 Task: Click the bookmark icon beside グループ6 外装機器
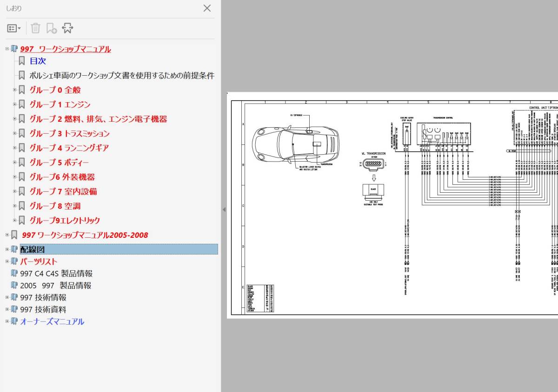click(x=22, y=177)
